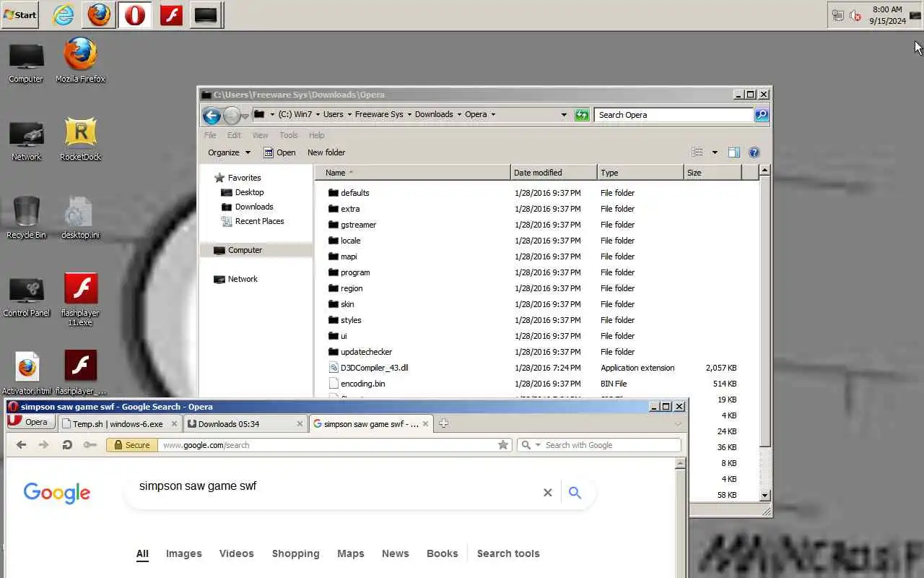Select Desktop in the Favorites pane
Screen dimensions: 924x578
pos(242,192)
